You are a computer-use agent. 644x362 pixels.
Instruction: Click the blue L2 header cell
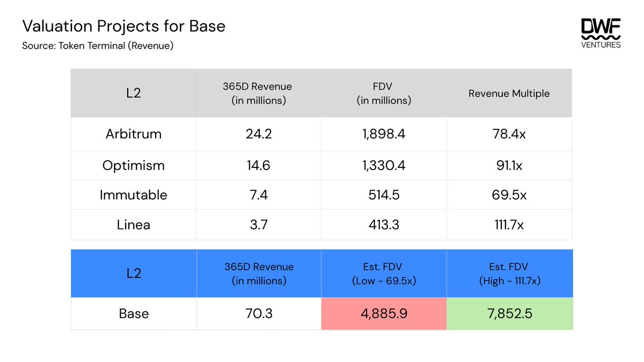(133, 272)
